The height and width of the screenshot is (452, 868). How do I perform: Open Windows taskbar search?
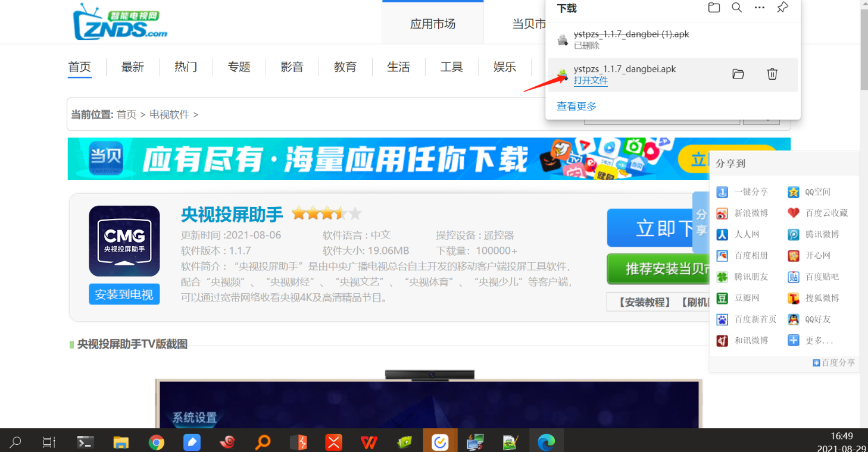[15, 442]
